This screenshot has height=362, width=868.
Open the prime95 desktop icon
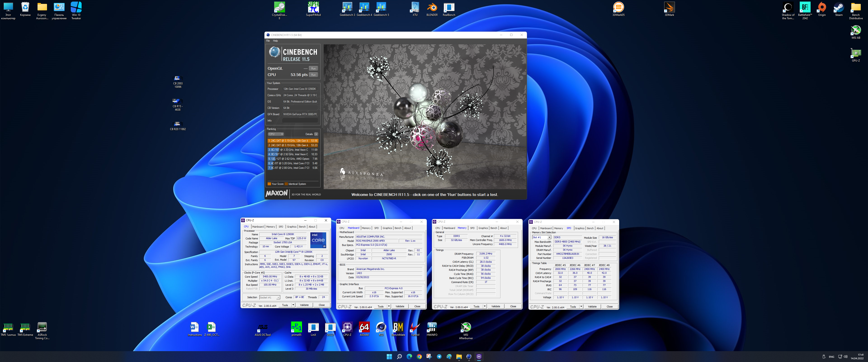(296, 329)
